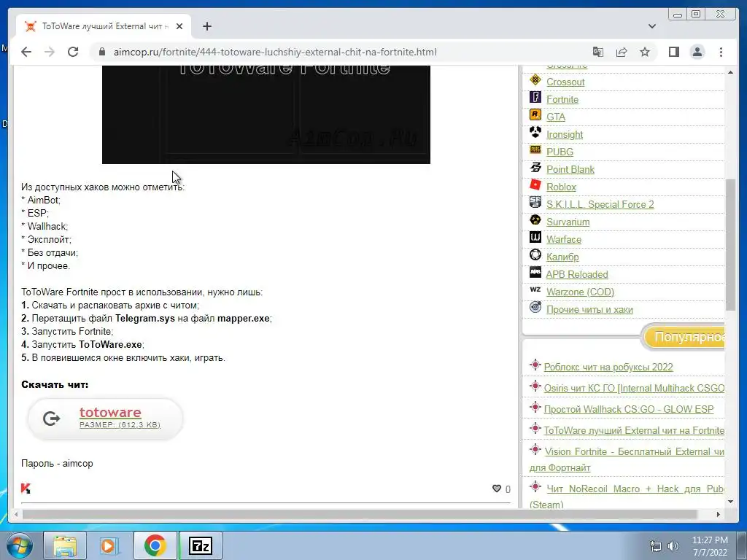Click the page horizontal scrollbar
Screen dimensions: 747x560
tap(360, 514)
